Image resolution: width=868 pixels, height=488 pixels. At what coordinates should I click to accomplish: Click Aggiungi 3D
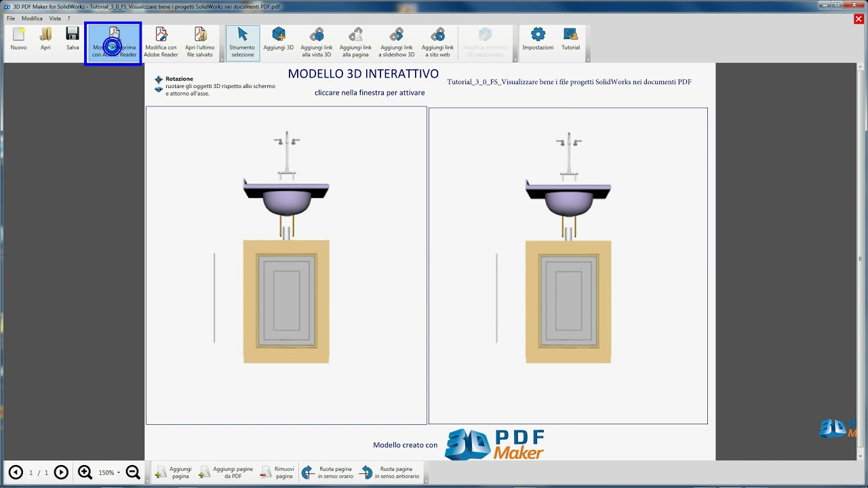pos(278,39)
